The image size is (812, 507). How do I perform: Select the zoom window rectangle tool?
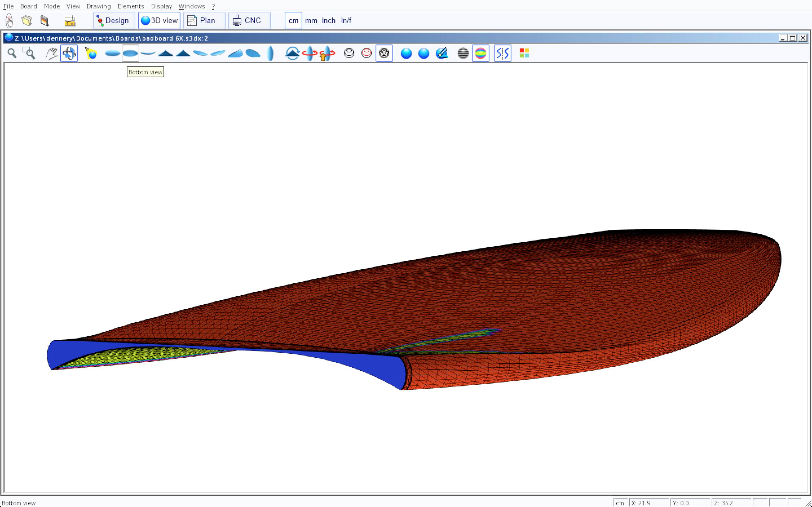(29, 53)
